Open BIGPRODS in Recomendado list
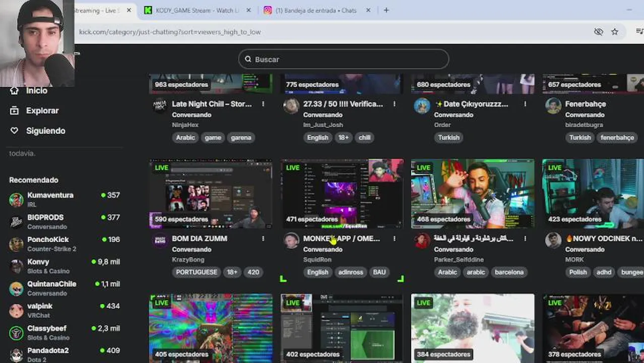Viewport: 644px width, 363px height. tap(65, 222)
